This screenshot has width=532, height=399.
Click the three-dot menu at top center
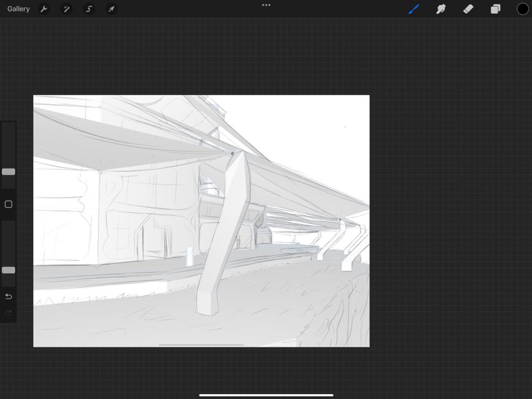266,5
